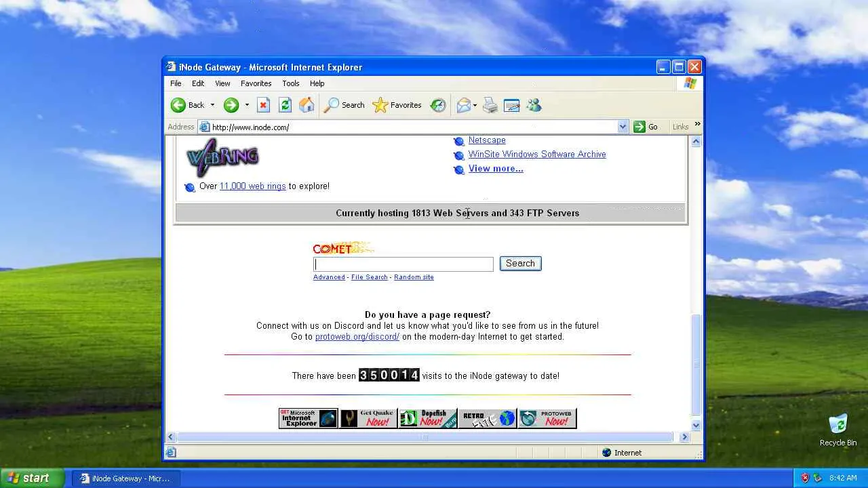This screenshot has width=868, height=488.
Task: Click the Get Microsoft Internet Explorer banner
Action: pyautogui.click(x=308, y=418)
